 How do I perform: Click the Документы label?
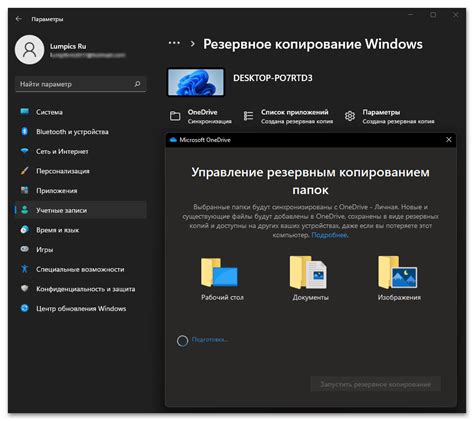coord(310,297)
